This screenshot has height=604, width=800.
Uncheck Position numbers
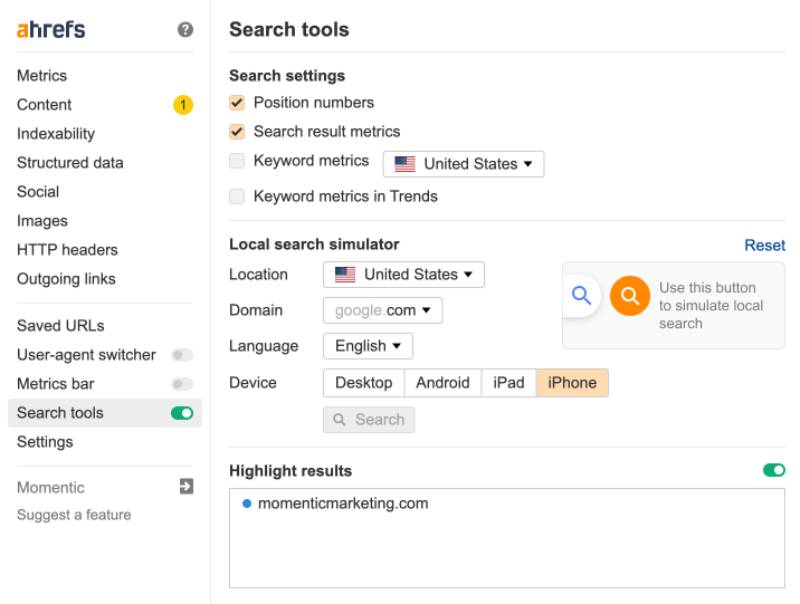[238, 102]
